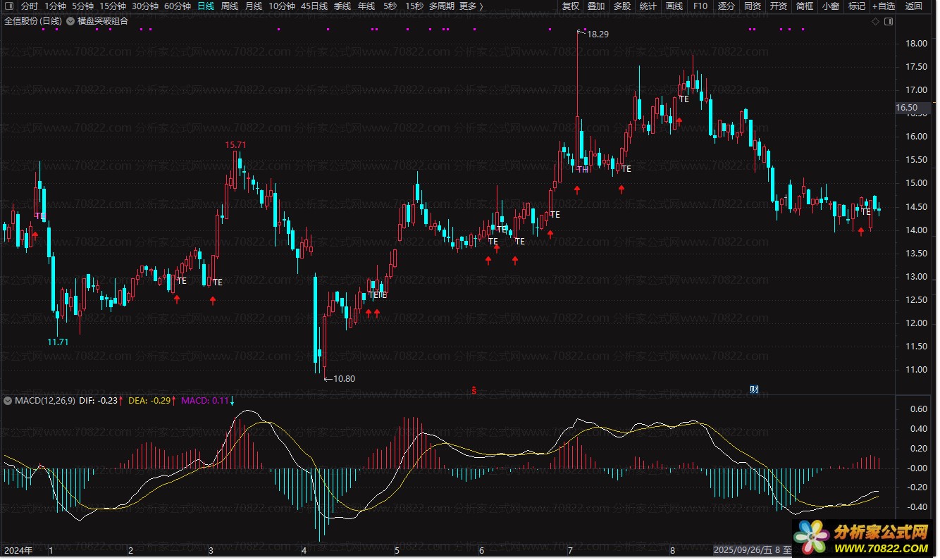The width and height of the screenshot is (940, 560).
Task: Switch to the 周线 weekly period tab
Action: point(230,6)
